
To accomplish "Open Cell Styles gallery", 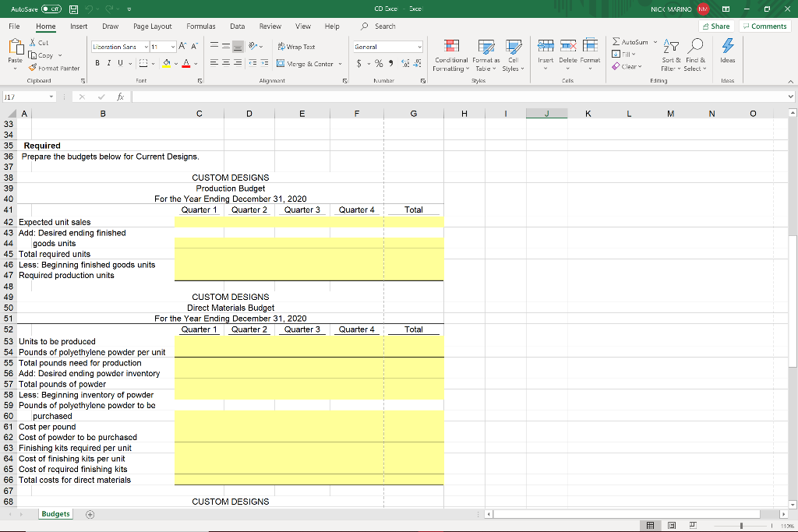I will tap(513, 55).
